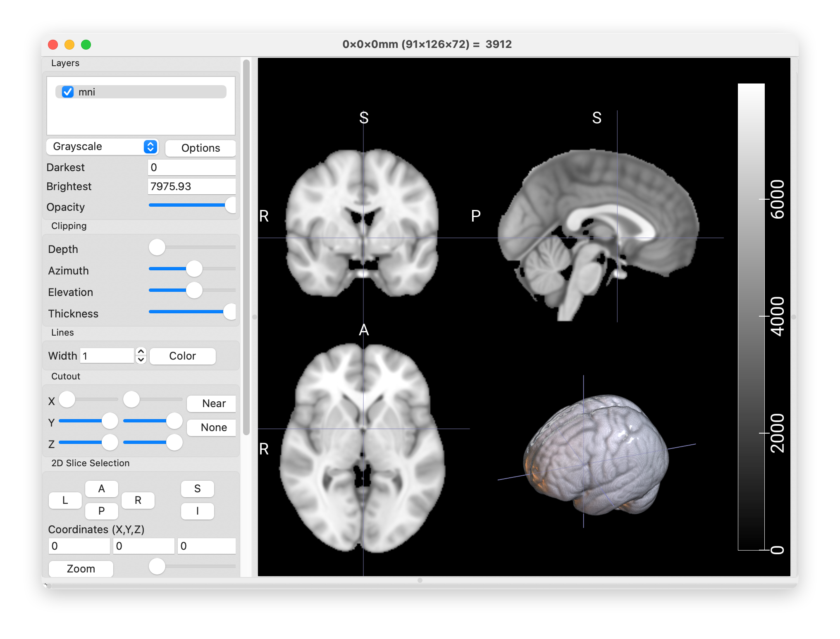Click the Brightest value field
The height and width of the screenshot is (639, 840).
(191, 186)
